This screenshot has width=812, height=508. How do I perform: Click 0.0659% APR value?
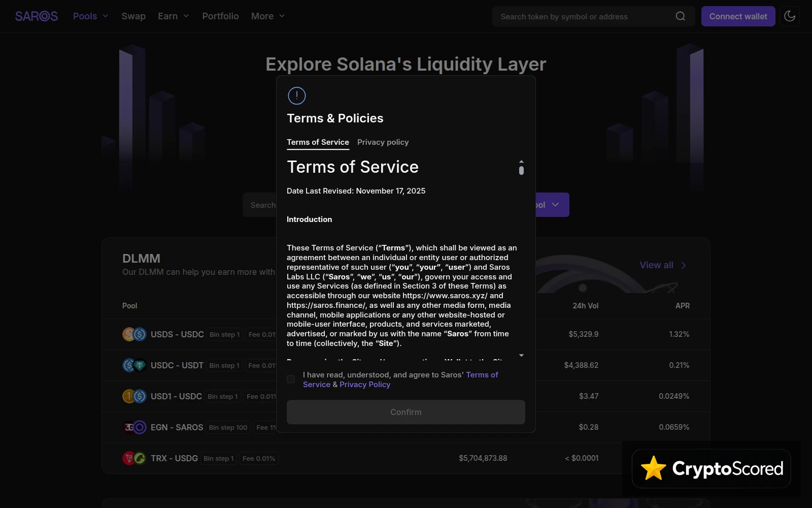pyautogui.click(x=674, y=427)
